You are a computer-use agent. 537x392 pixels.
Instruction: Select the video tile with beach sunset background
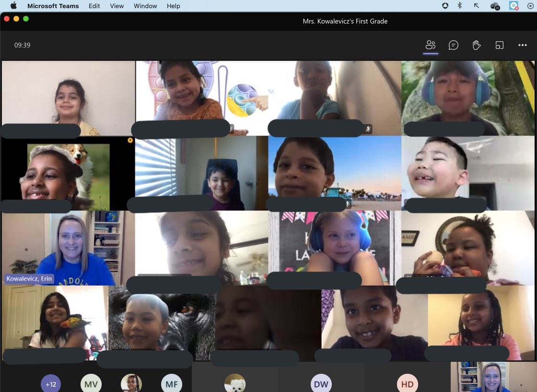tap(335, 173)
